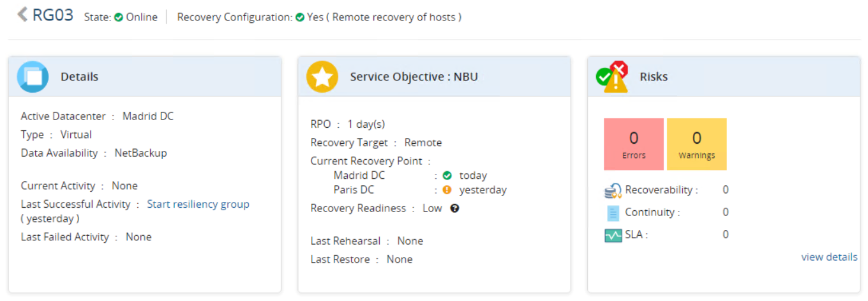Click the Details panel blue square icon
Screen dimensions: 868x301
(x=33, y=77)
